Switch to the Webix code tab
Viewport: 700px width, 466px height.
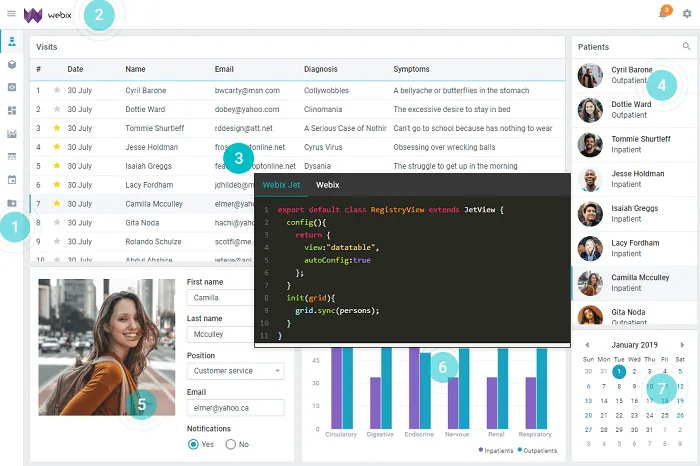click(x=328, y=185)
